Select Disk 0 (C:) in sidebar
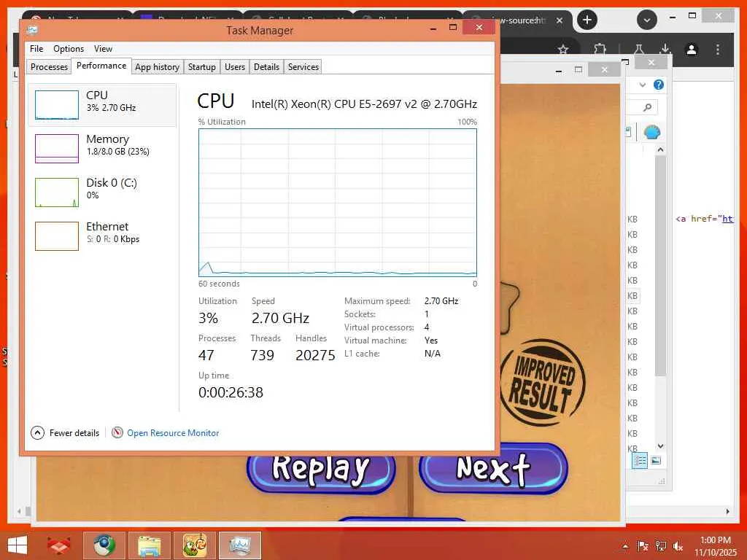The height and width of the screenshot is (560, 747). point(102,192)
